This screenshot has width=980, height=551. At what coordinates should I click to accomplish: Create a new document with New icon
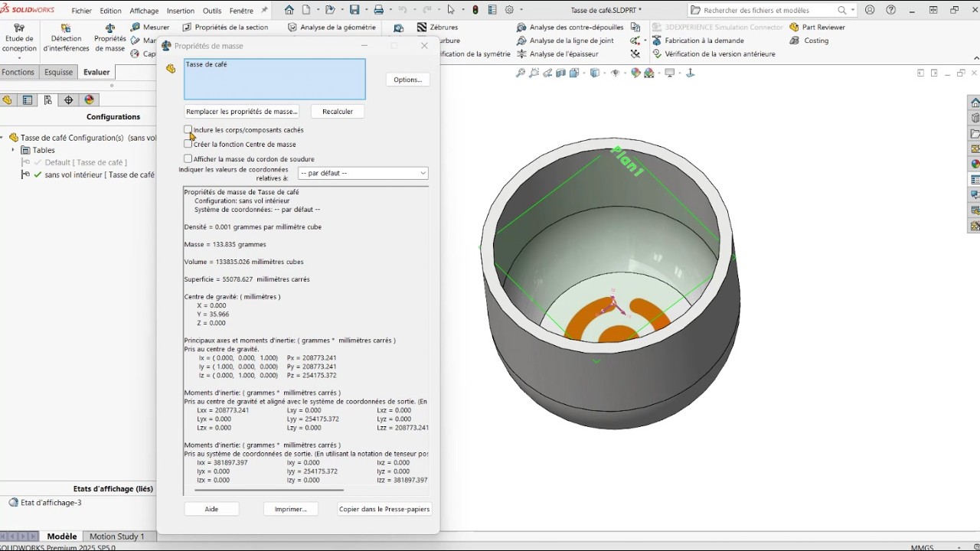306,10
